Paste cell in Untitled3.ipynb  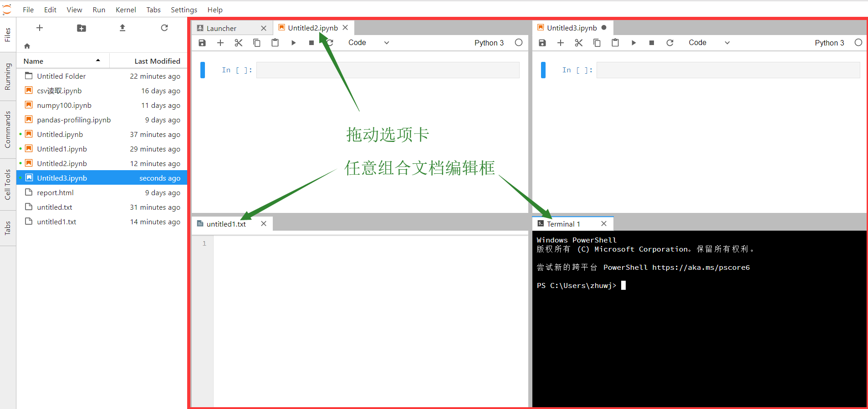615,43
